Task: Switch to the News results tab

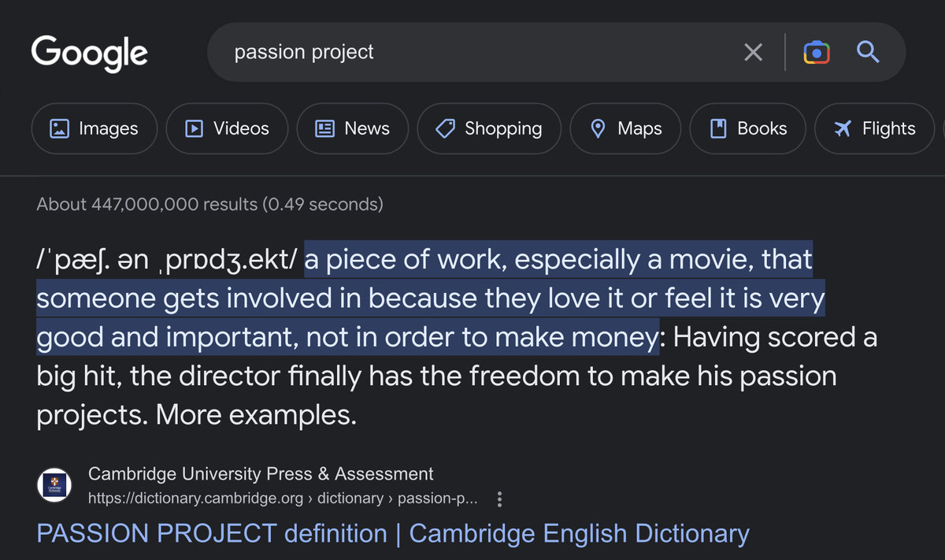Action: 353,128
